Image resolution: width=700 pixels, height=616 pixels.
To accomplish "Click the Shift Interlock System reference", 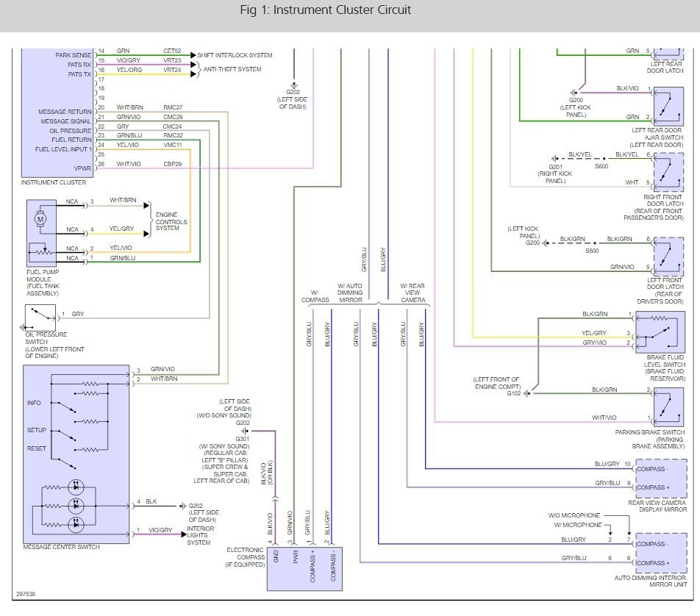I will coord(235,55).
